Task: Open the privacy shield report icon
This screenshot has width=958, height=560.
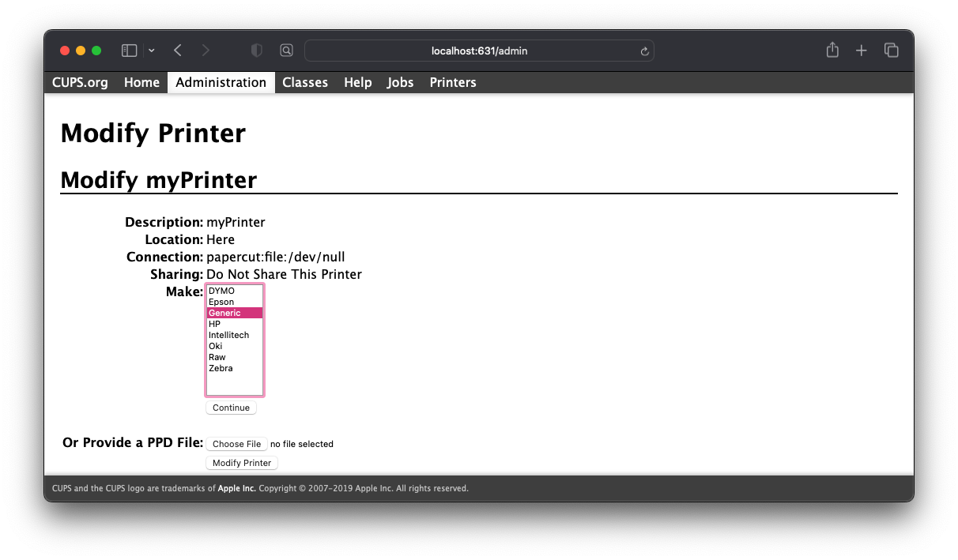Action: 256,51
